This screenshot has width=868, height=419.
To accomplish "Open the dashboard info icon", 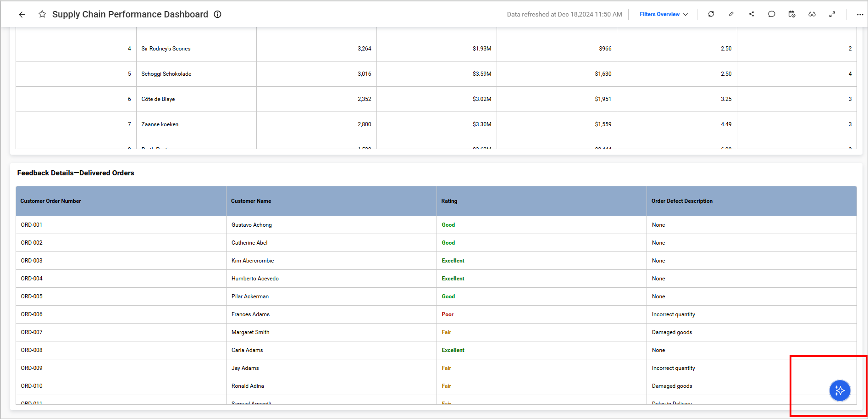I will 218,14.
